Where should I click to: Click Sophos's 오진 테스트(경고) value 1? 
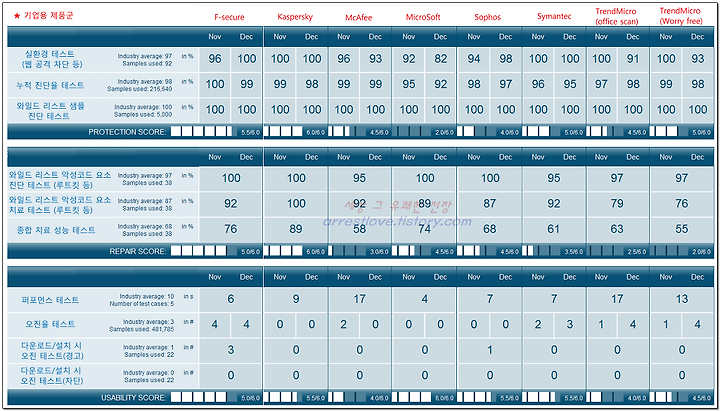point(489,350)
